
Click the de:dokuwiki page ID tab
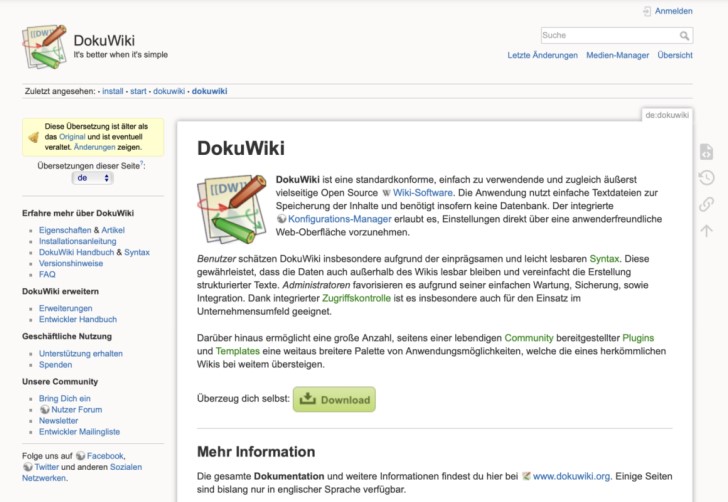pyautogui.click(x=667, y=115)
